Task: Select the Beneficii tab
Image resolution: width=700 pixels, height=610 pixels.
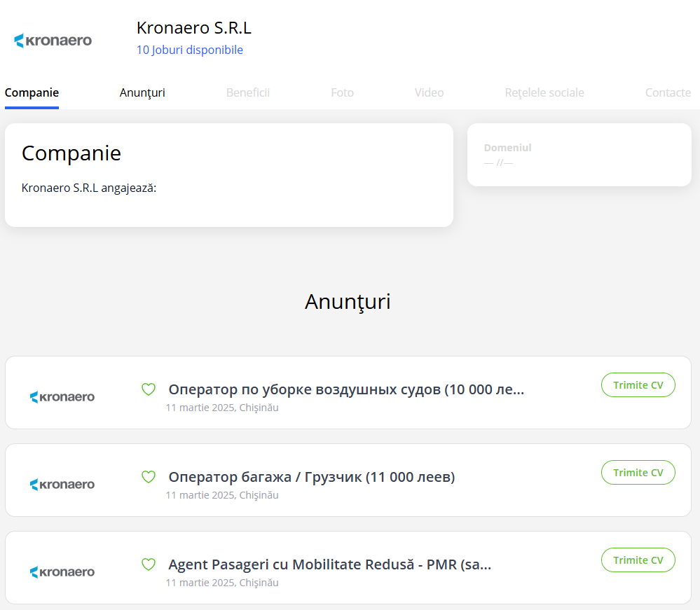Action: coord(248,92)
